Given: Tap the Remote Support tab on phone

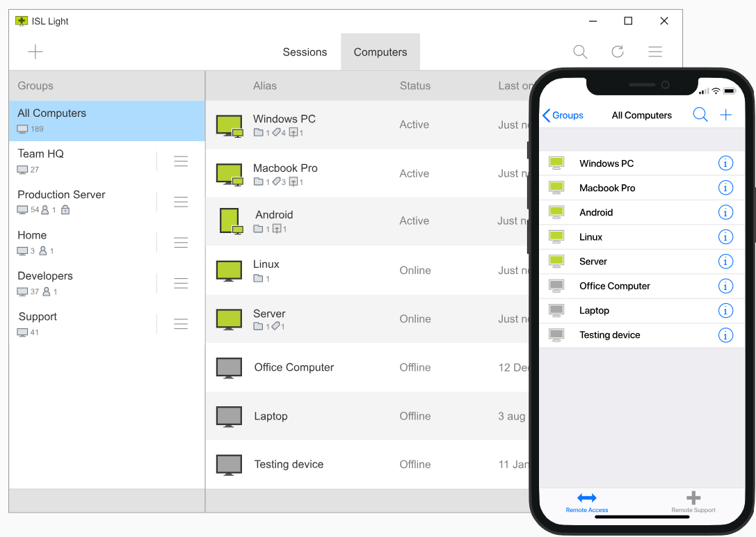Looking at the screenshot, I should click(x=693, y=502).
